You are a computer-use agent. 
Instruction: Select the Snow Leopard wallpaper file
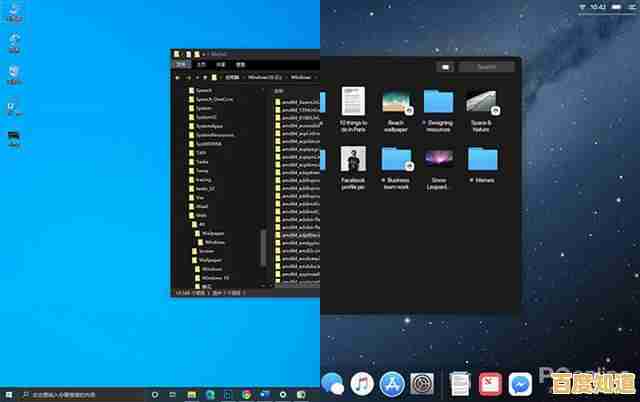pyautogui.click(x=438, y=169)
